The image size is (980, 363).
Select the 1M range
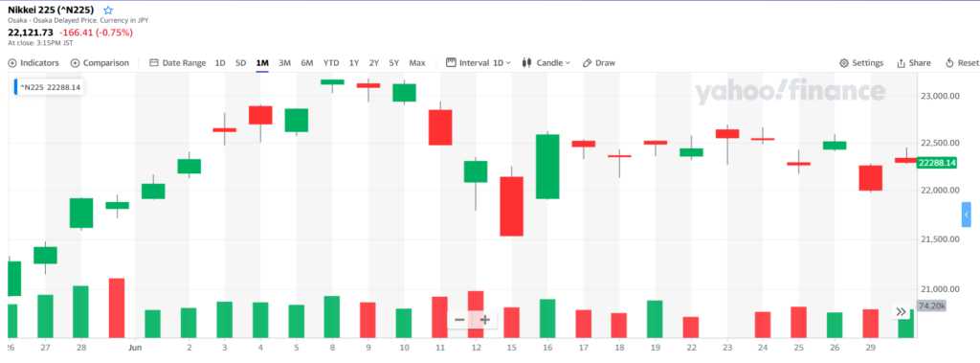tap(262, 62)
